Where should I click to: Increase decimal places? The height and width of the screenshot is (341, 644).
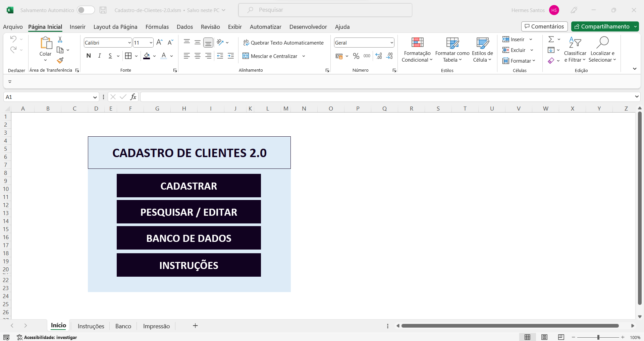pyautogui.click(x=379, y=56)
